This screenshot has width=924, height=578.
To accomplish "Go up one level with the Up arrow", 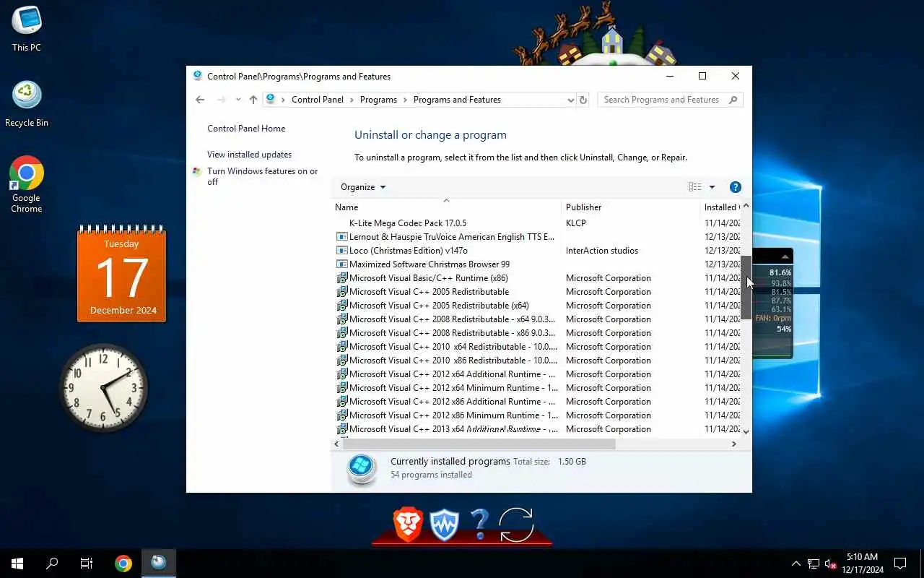I will point(253,100).
